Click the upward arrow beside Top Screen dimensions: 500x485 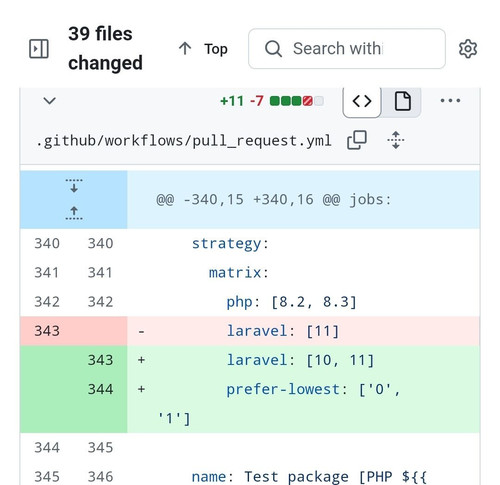(185, 49)
